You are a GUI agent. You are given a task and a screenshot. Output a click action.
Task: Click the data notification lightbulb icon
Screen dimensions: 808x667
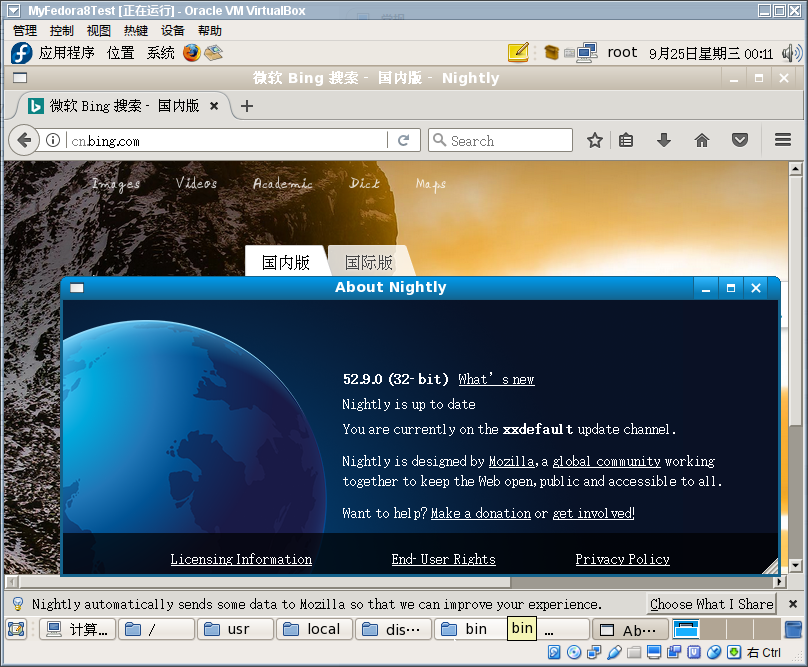18,604
